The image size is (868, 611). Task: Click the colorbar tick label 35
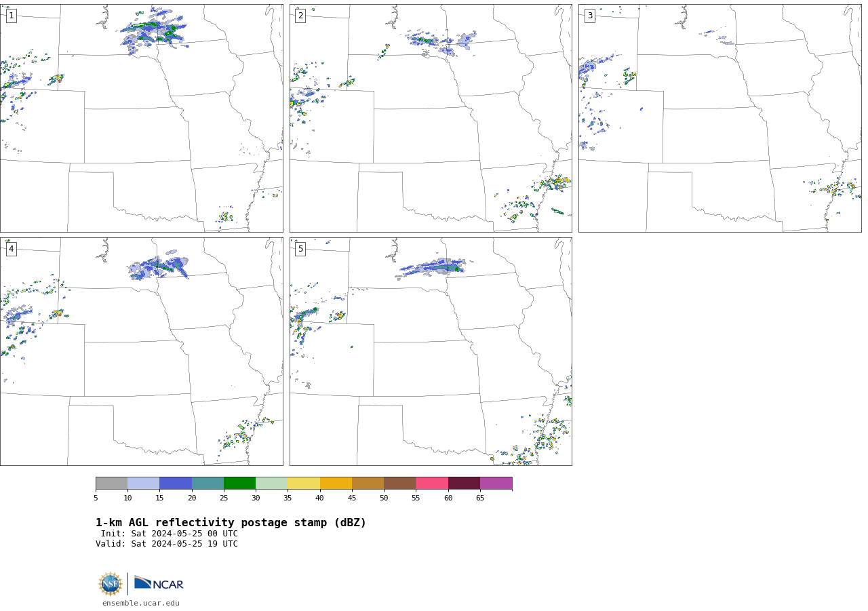[x=288, y=498]
